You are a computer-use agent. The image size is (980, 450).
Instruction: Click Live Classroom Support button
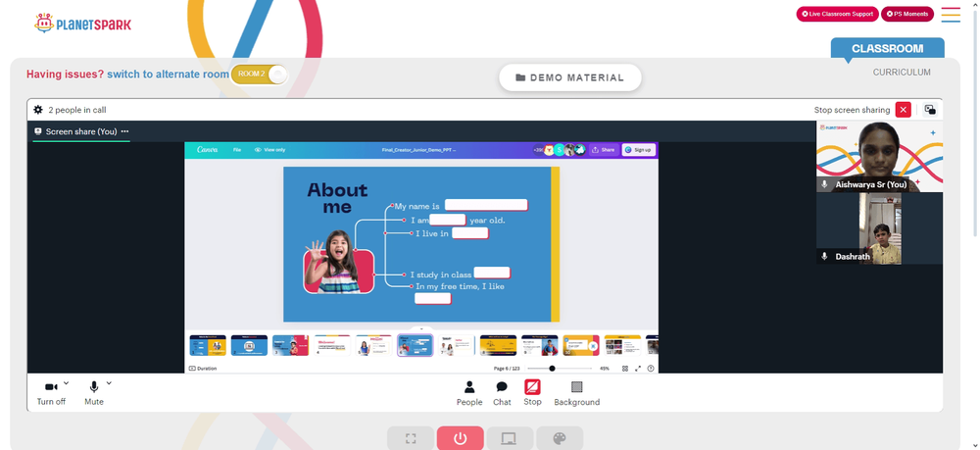(x=838, y=14)
